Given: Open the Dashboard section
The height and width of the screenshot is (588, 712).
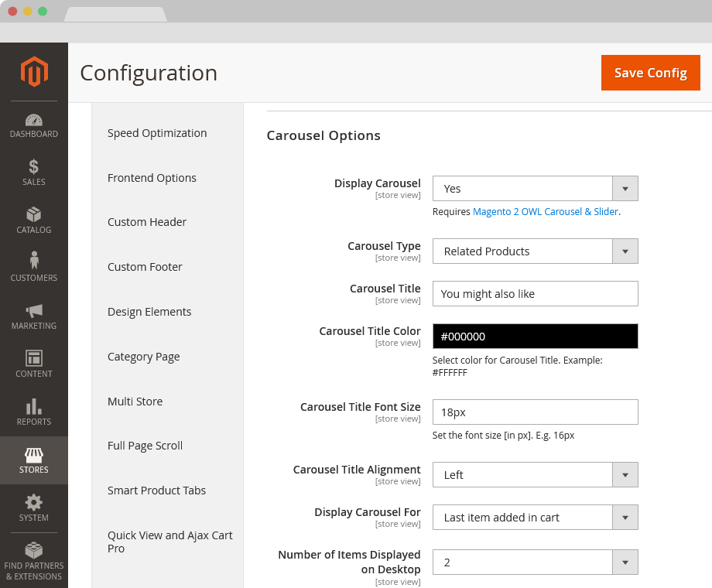Looking at the screenshot, I should [x=34, y=126].
